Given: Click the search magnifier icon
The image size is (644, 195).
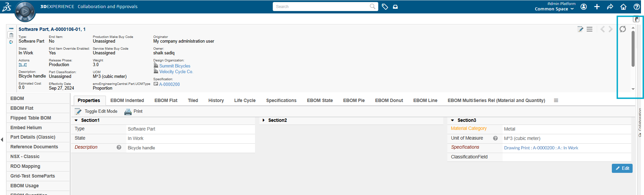Looking at the screenshot, I should [x=373, y=6].
